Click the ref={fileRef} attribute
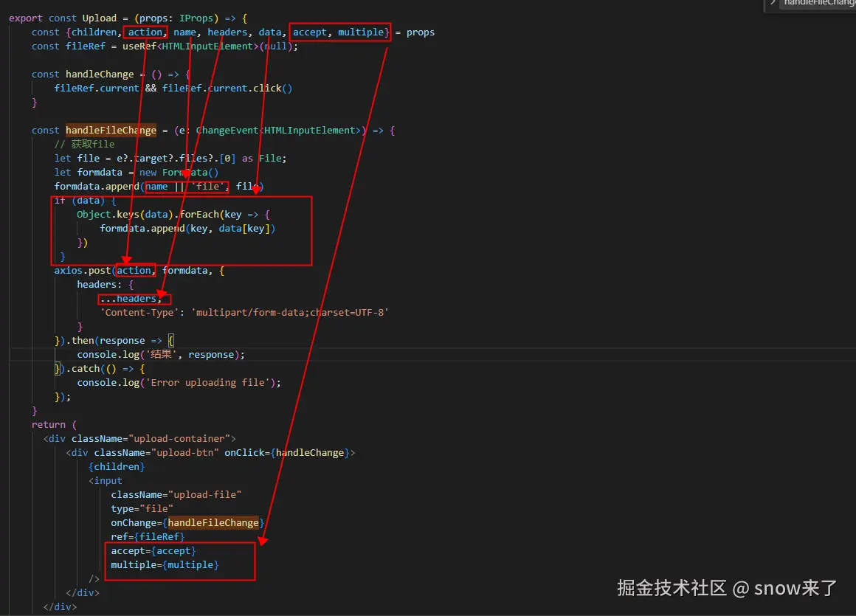The height and width of the screenshot is (616, 856). point(148,537)
